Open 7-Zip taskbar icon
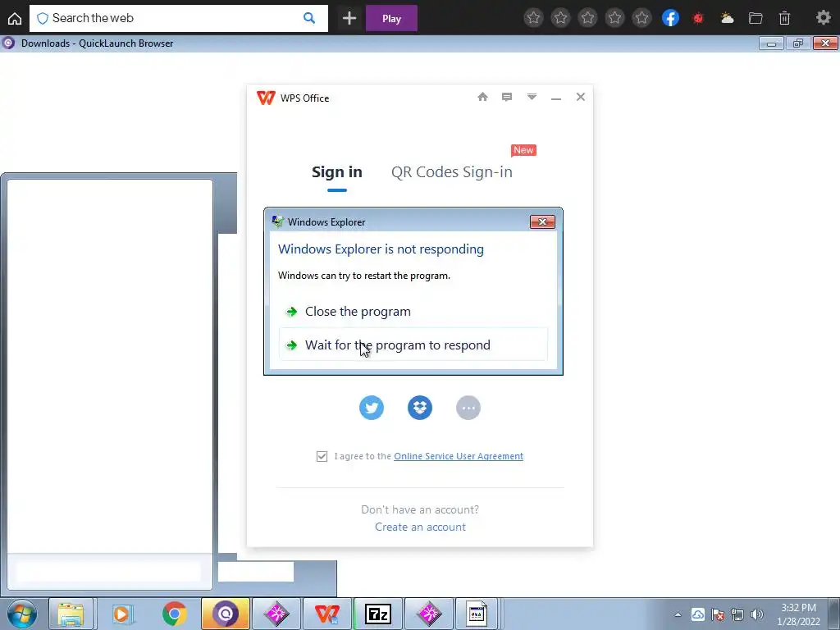840x630 pixels. [378, 614]
